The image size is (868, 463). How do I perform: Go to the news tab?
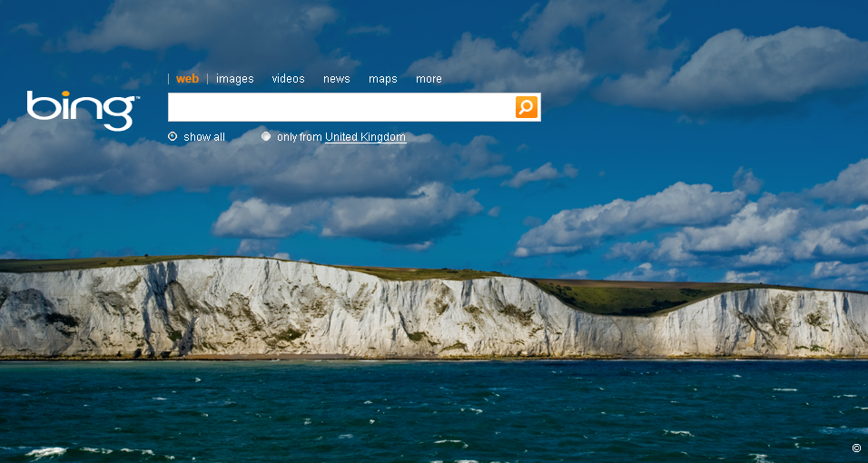point(337,79)
